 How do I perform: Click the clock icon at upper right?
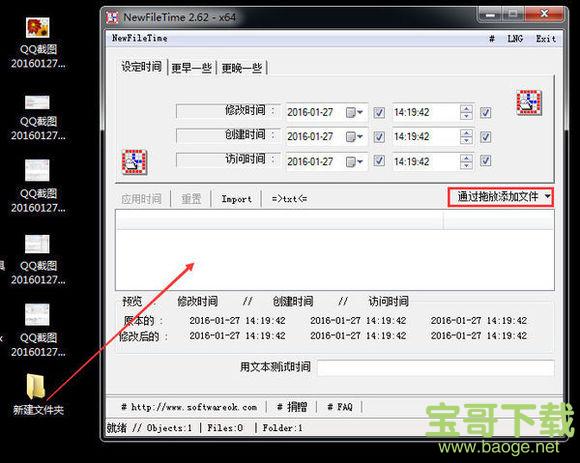(529, 102)
